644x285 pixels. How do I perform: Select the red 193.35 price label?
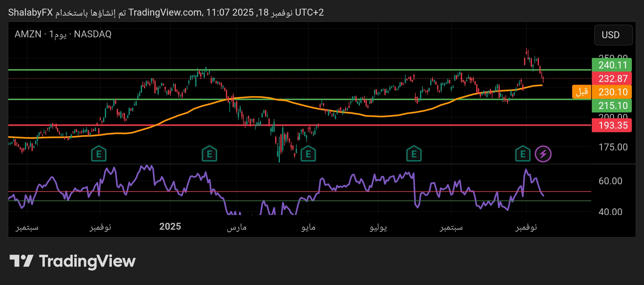click(x=612, y=125)
